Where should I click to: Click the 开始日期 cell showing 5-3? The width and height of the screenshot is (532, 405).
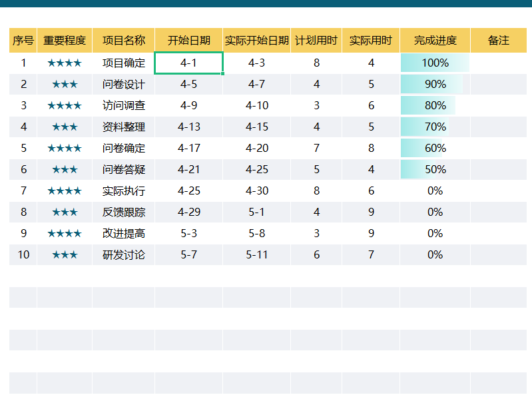tap(188, 233)
